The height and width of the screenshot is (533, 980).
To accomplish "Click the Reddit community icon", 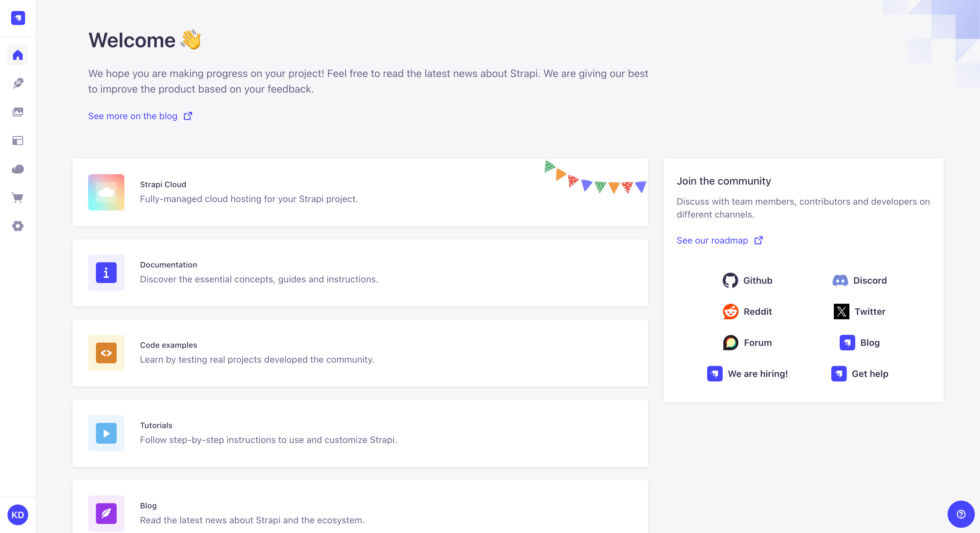I will coord(730,311).
